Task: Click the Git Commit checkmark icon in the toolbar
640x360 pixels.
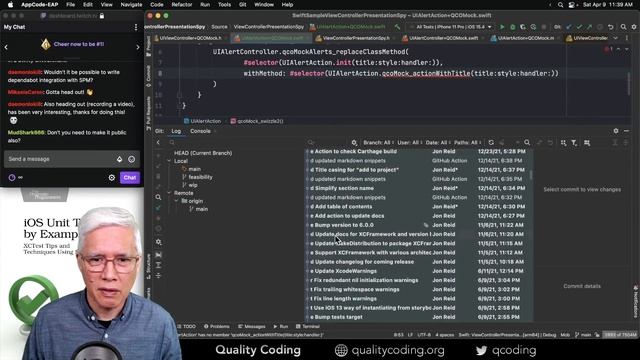Action: click(x=579, y=27)
